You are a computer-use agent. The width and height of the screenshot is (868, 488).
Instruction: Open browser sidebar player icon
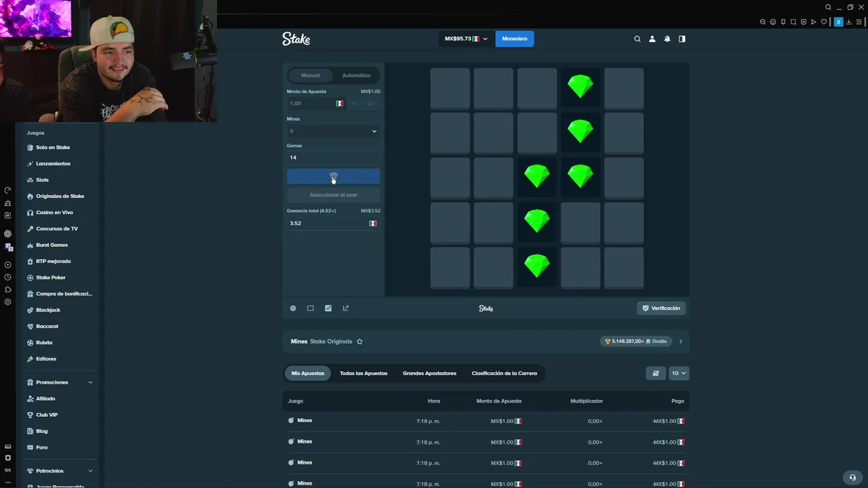pos(8,265)
